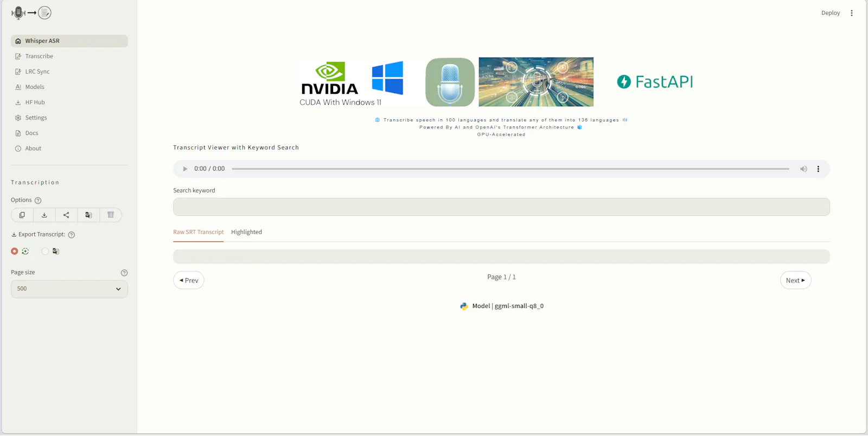The height and width of the screenshot is (436, 868).
Task: Click the share option button
Action: pyautogui.click(x=66, y=215)
